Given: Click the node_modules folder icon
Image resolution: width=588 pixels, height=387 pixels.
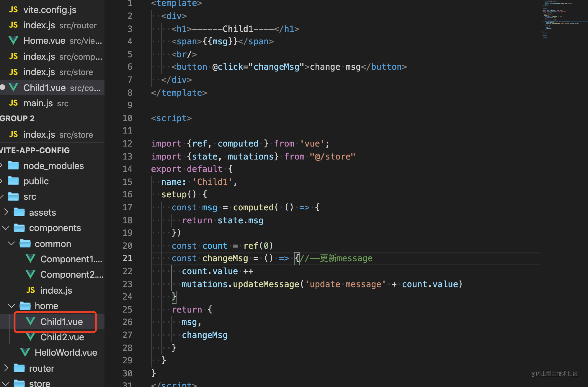Looking at the screenshot, I should tap(13, 165).
